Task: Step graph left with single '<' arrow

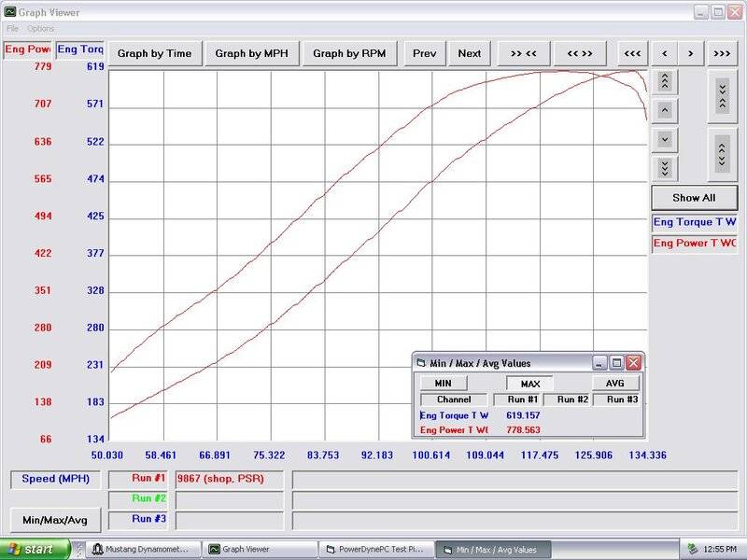Action: click(663, 53)
